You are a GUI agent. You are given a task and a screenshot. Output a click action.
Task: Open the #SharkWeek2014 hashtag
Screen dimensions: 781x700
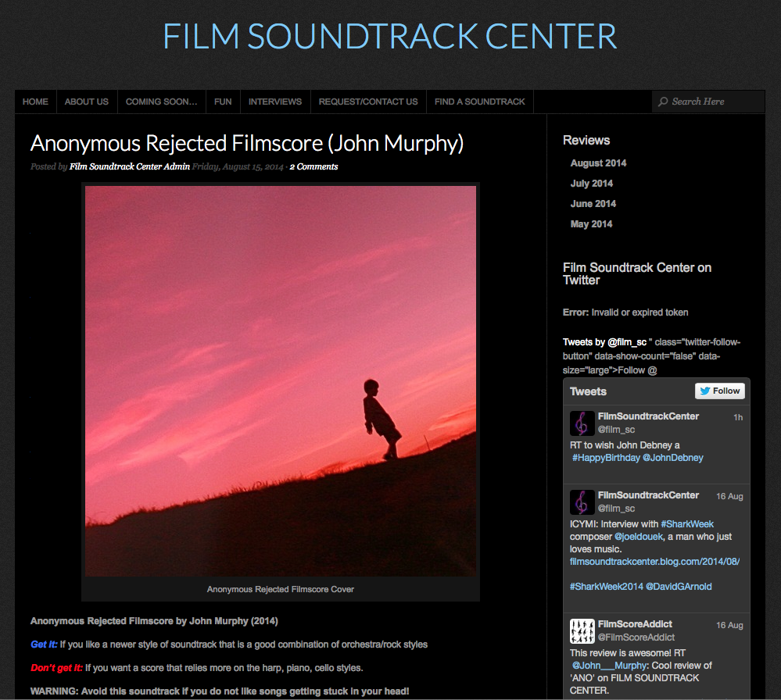pos(606,587)
